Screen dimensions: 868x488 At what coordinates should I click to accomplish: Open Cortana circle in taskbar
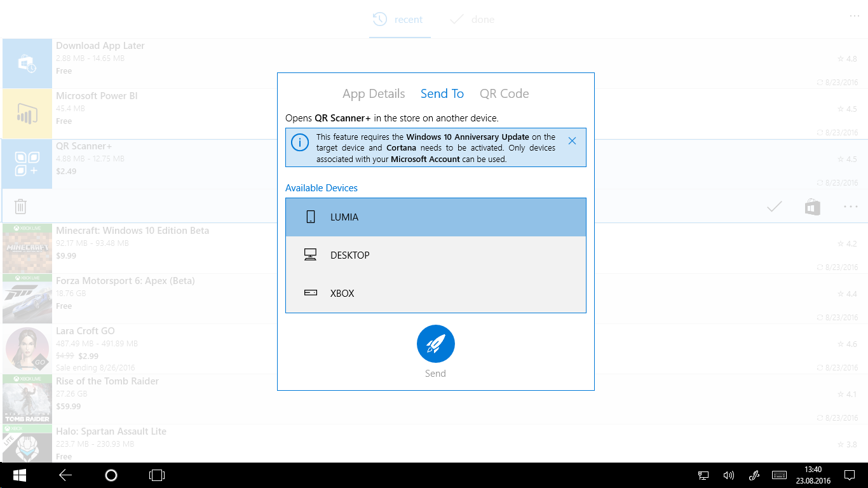coord(111,475)
